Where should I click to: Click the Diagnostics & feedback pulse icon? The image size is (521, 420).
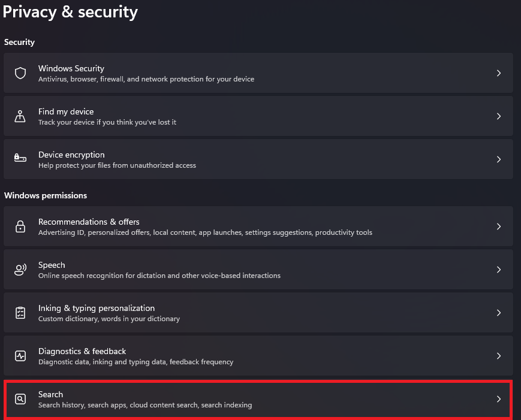click(x=20, y=356)
